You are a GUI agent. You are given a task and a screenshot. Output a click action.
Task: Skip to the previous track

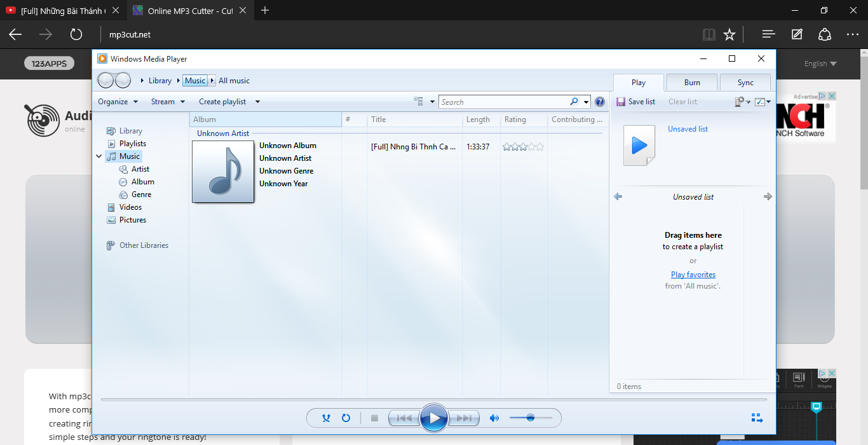point(403,418)
